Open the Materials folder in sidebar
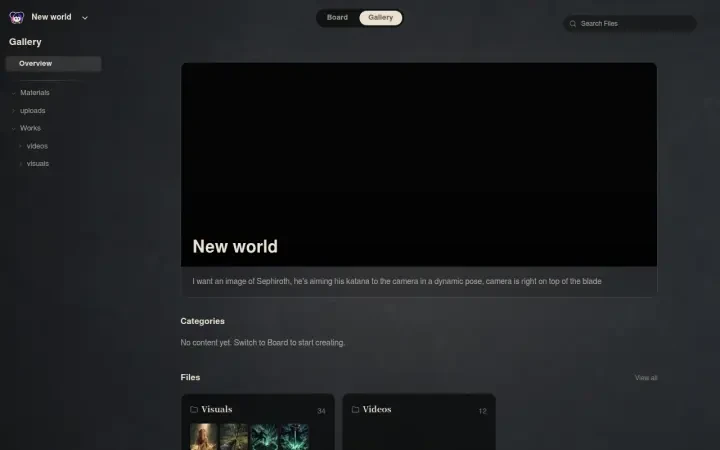Screen dimensions: 720x450 tap(35, 93)
